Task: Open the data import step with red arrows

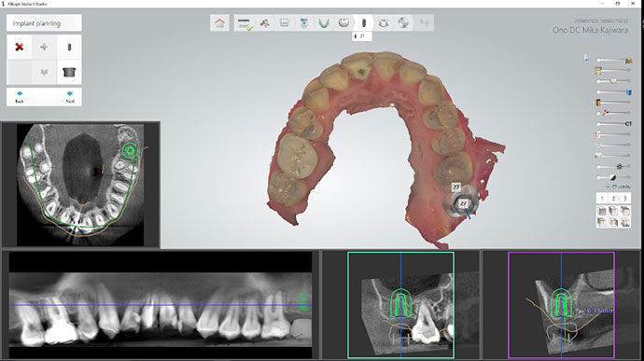Action: [265, 23]
